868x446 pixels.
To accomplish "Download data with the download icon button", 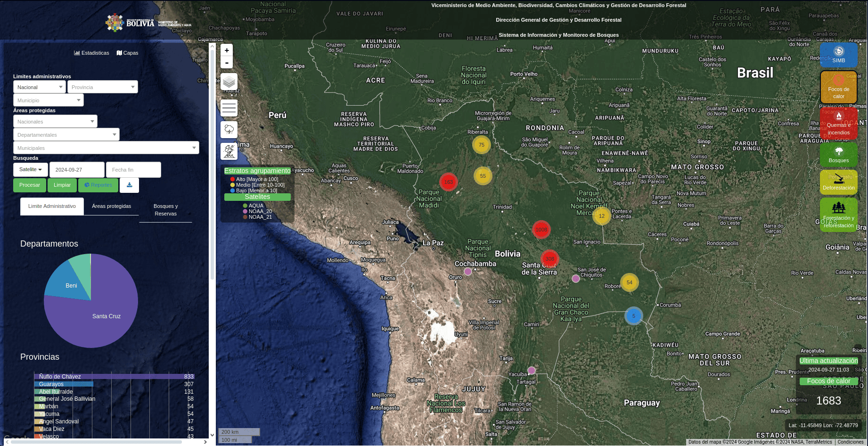I will (x=130, y=185).
